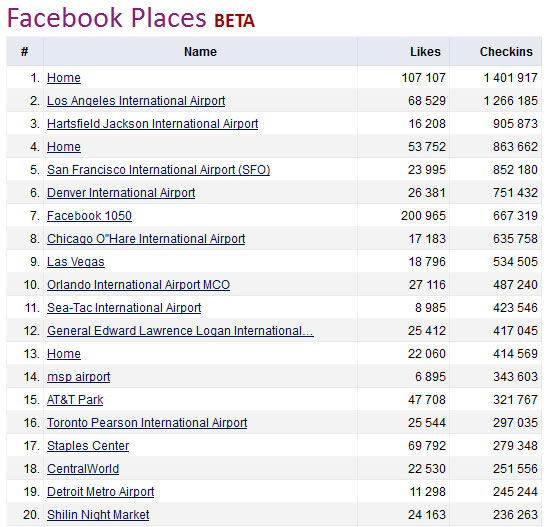The height and width of the screenshot is (527, 552).
Task: Open San Francisco International Airport (SFO) link
Action: [x=158, y=170]
